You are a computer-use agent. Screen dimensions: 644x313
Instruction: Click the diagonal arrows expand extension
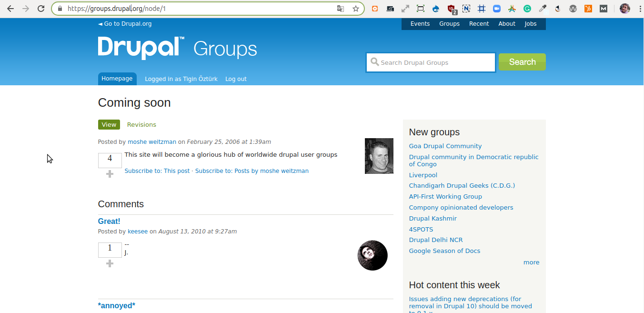(x=405, y=9)
